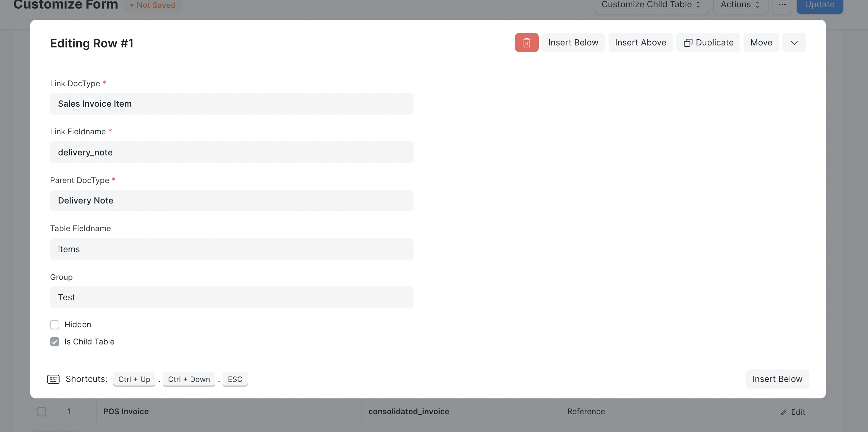Screen dimensions: 868x432
Task: Click the delete row icon button
Action: [x=527, y=42]
